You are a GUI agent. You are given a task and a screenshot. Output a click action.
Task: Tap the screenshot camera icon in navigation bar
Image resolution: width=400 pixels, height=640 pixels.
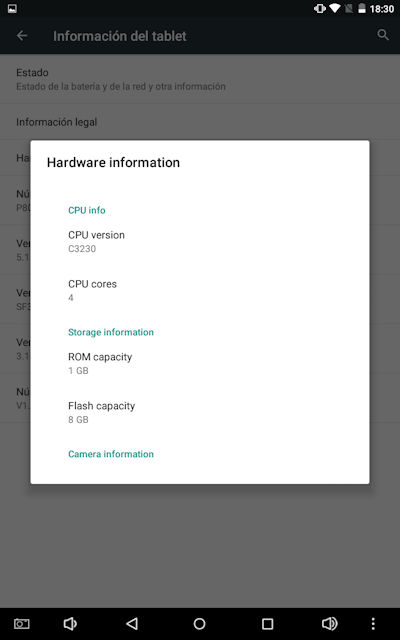coord(22,624)
